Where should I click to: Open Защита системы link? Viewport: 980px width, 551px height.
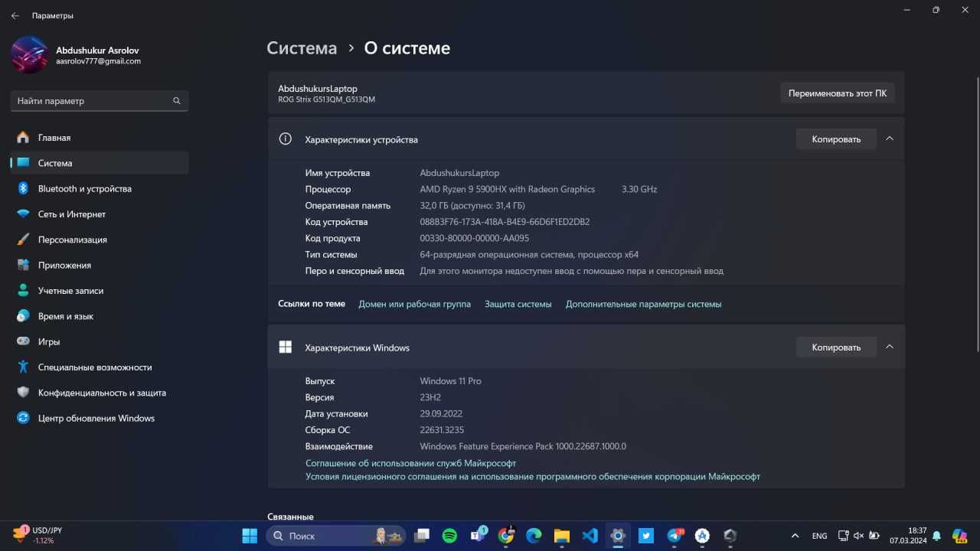tap(518, 304)
